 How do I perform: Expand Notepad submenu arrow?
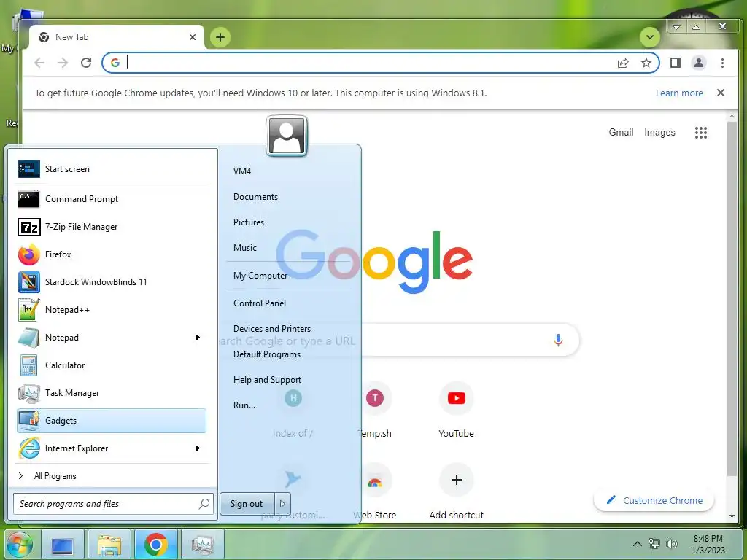tap(198, 338)
